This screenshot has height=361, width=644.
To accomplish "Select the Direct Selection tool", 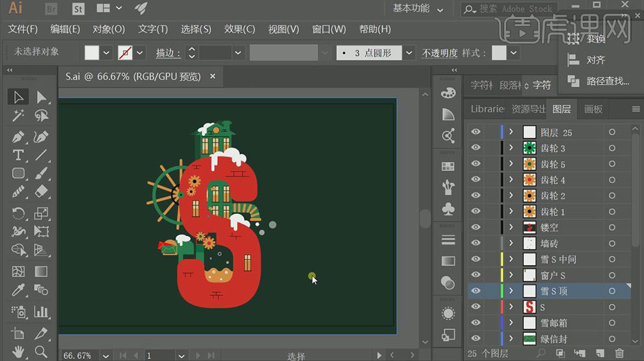I will click(41, 97).
